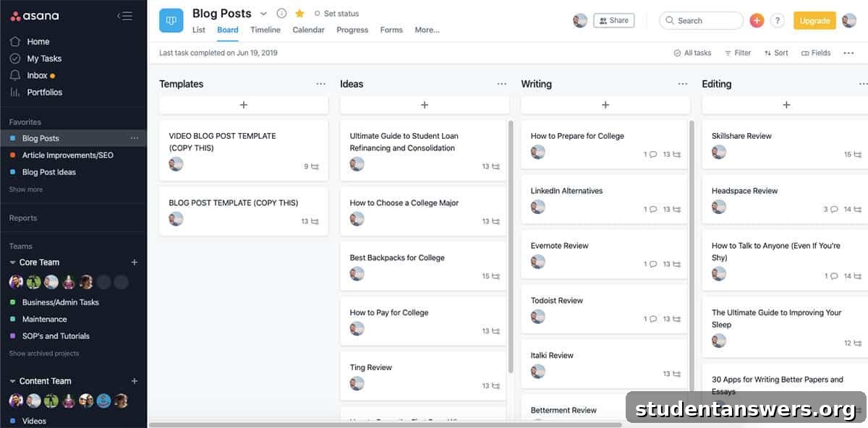Open the Fields options
Screen dimensions: 868x428
(x=816, y=53)
